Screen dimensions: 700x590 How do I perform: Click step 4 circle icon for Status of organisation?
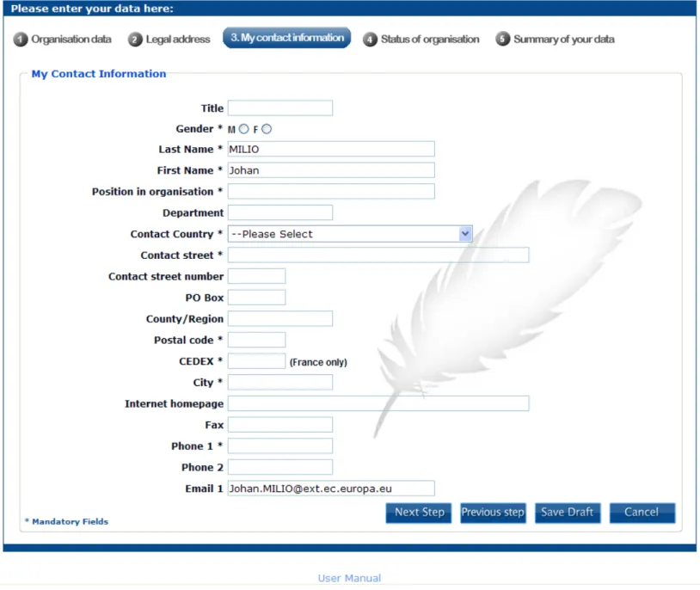pyautogui.click(x=370, y=40)
